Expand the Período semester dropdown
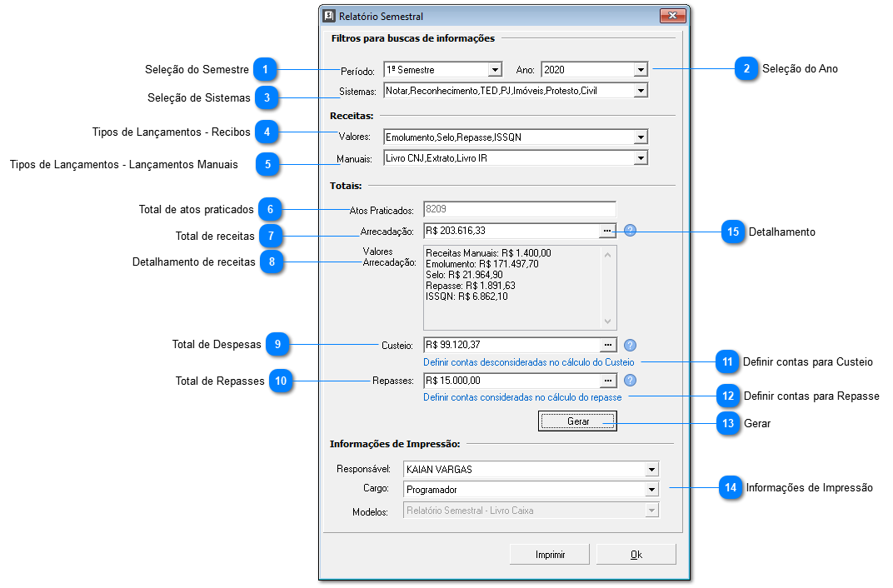This screenshot has width=893, height=588. click(x=494, y=70)
